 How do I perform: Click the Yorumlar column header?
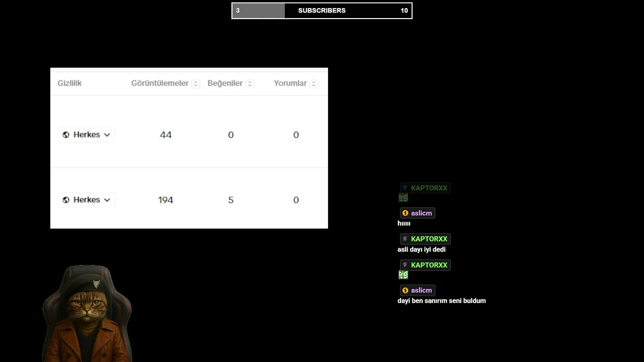pyautogui.click(x=290, y=83)
